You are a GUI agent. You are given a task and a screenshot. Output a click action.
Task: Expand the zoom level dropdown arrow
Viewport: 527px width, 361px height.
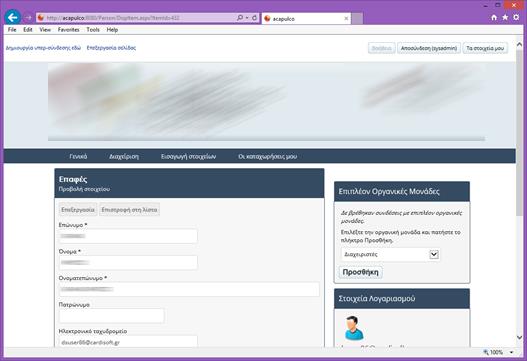[511, 352]
